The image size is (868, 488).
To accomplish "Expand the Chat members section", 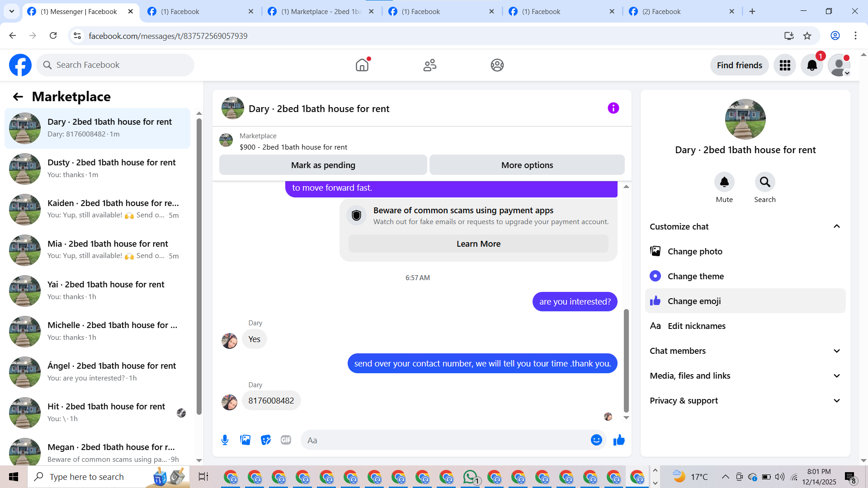I will pyautogui.click(x=836, y=351).
